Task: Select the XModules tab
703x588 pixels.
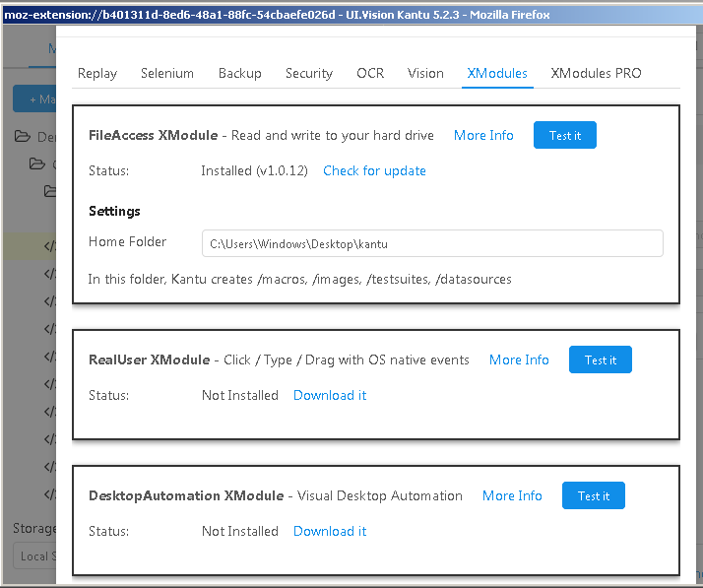Action: coord(497,73)
